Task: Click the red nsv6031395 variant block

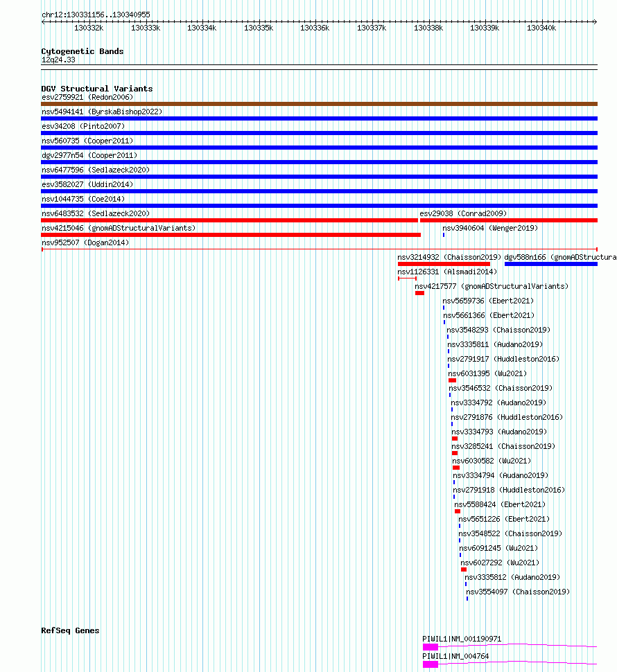Action: tap(453, 380)
